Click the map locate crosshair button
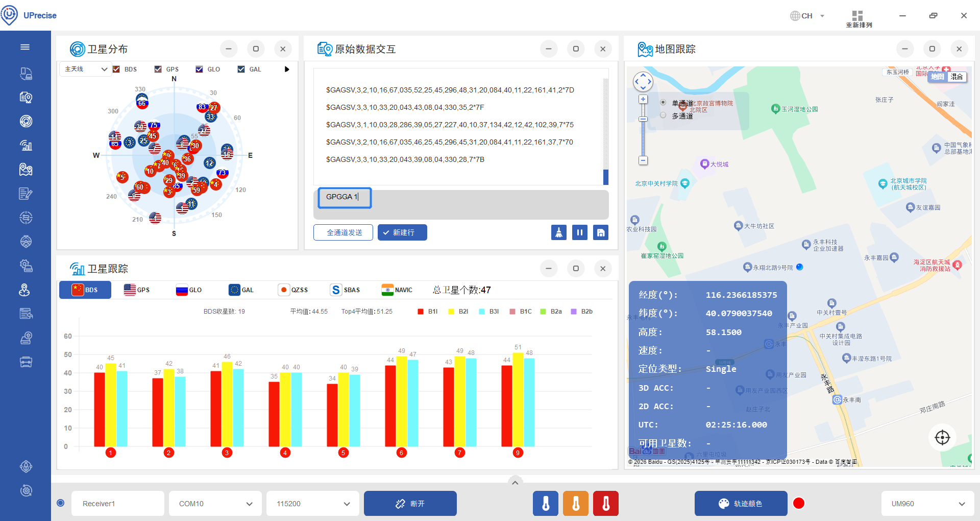 click(x=942, y=437)
